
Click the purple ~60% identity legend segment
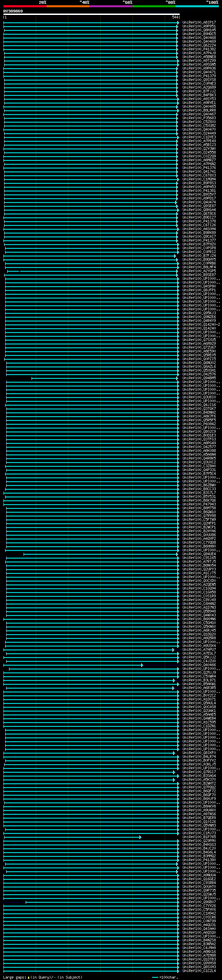point(111,6)
